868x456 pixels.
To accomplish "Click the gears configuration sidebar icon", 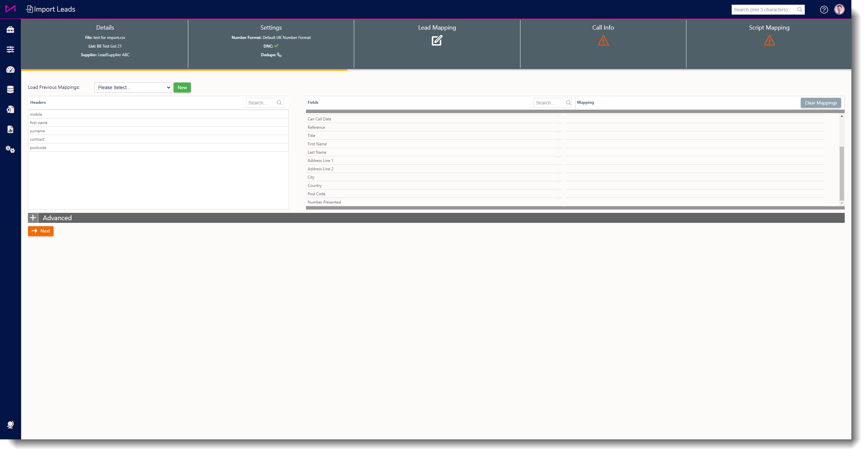I will 10,149.
